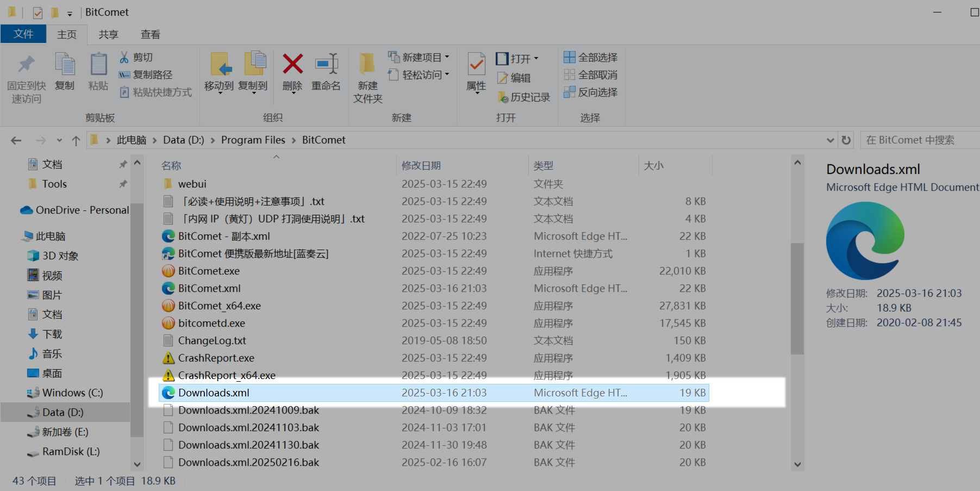The width and height of the screenshot is (980, 491).
Task: Open 3D 对象 in navigation pane
Action: coord(60,256)
